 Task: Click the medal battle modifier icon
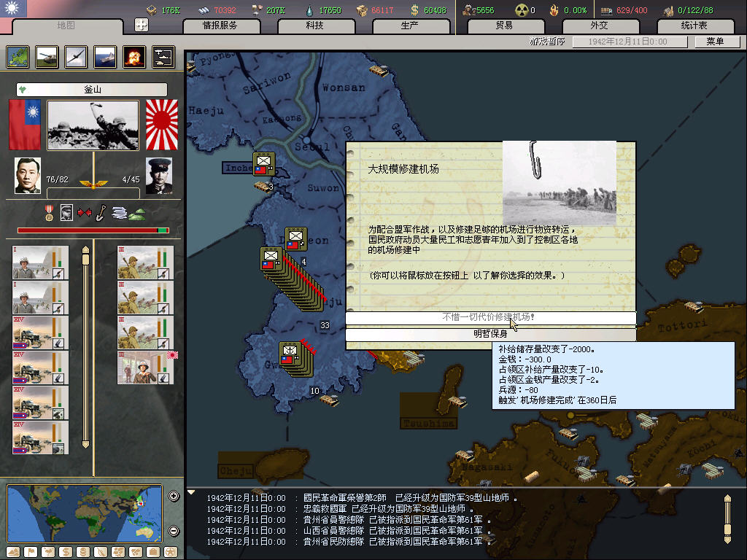pyautogui.click(x=49, y=213)
